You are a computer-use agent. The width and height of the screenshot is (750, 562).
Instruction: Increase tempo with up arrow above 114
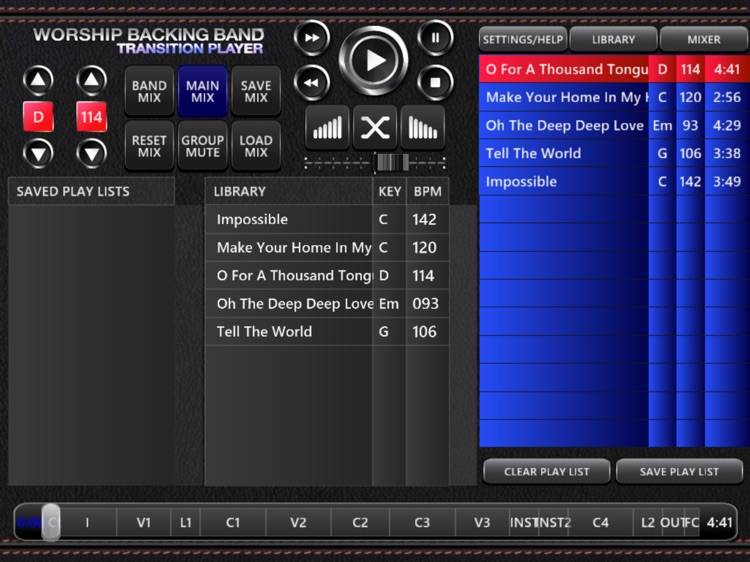point(91,80)
